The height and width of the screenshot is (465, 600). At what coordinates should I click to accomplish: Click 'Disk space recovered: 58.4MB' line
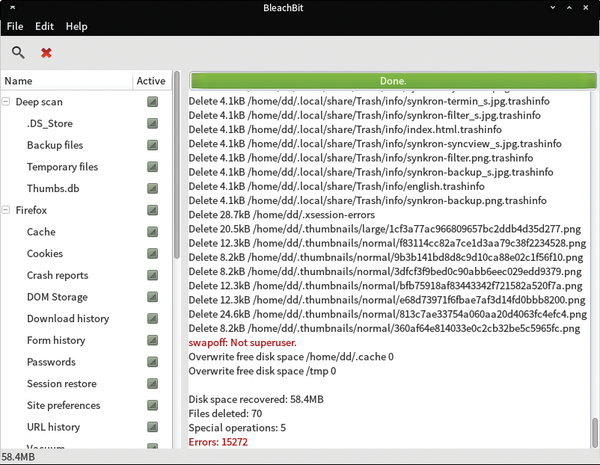tap(256, 399)
